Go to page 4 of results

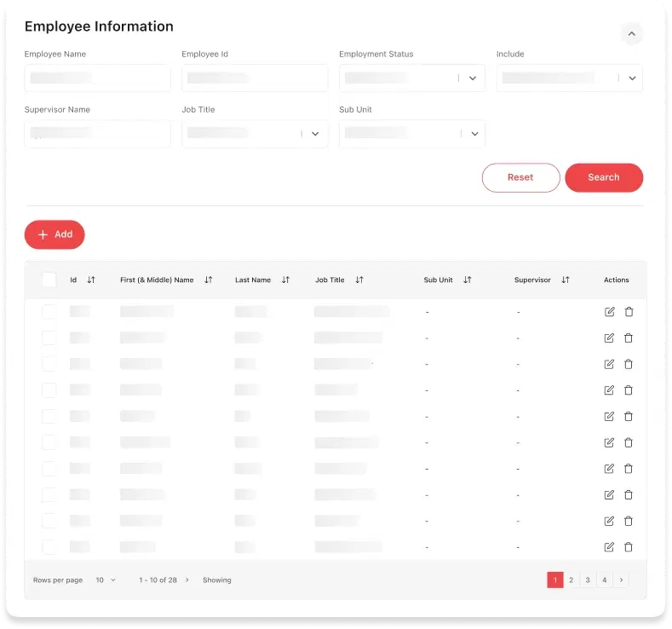[x=604, y=580]
